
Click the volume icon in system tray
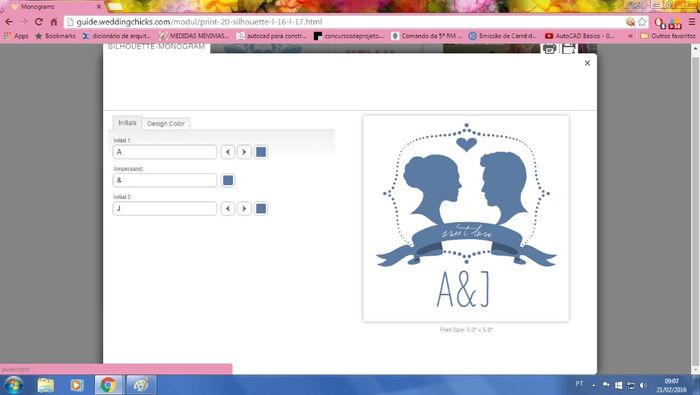643,385
